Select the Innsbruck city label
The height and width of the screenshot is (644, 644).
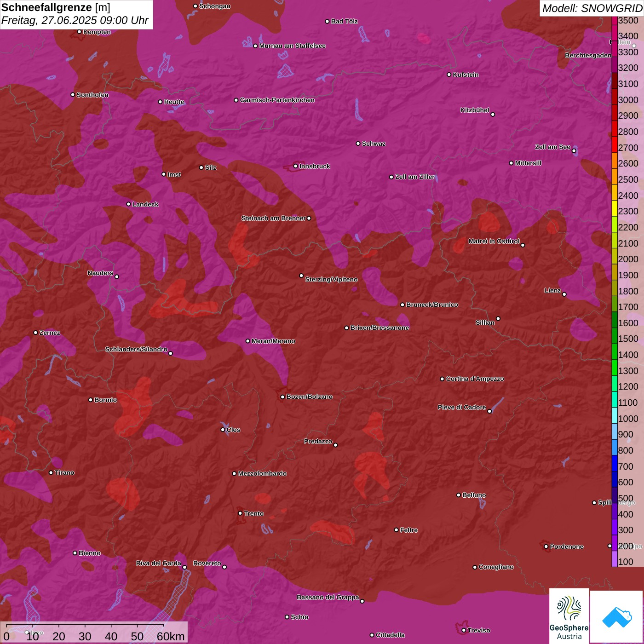coord(315,166)
